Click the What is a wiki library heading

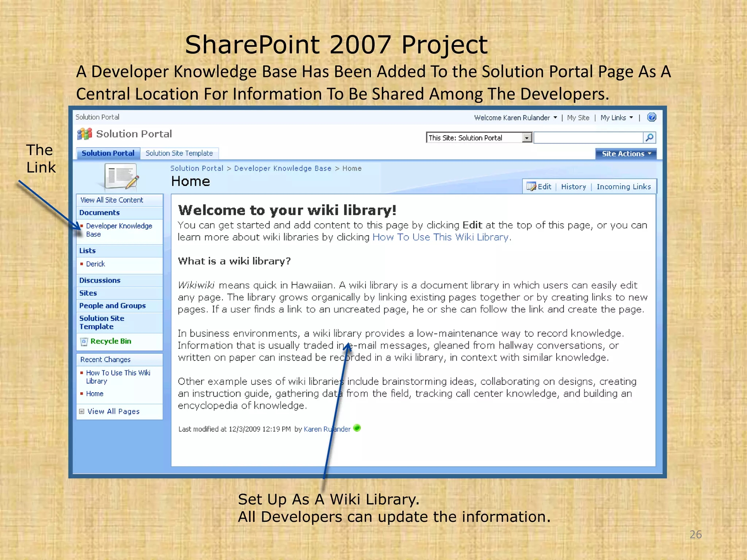tap(234, 261)
